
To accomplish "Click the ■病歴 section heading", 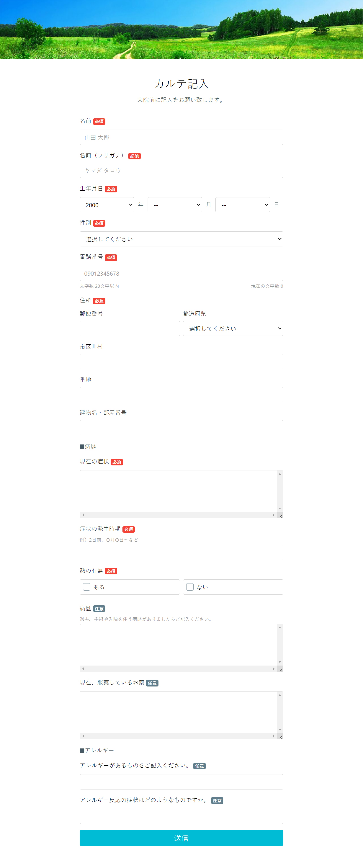I will 88,446.
